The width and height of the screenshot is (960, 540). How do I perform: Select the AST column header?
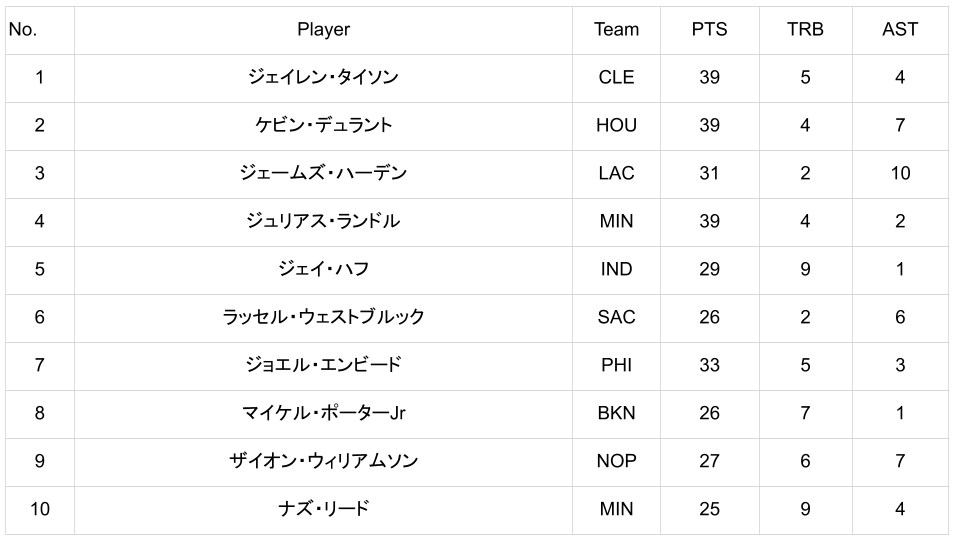(x=900, y=30)
